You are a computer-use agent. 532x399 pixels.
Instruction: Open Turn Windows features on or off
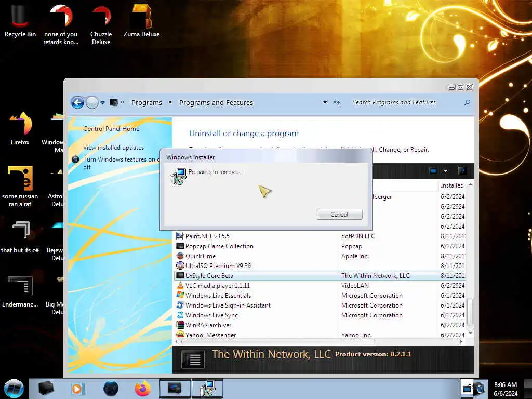pyautogui.click(x=121, y=163)
